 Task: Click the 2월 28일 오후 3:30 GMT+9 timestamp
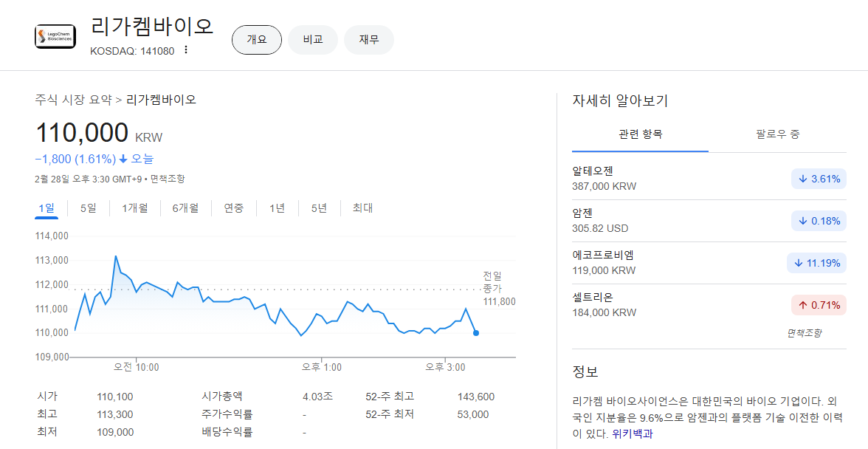point(88,179)
